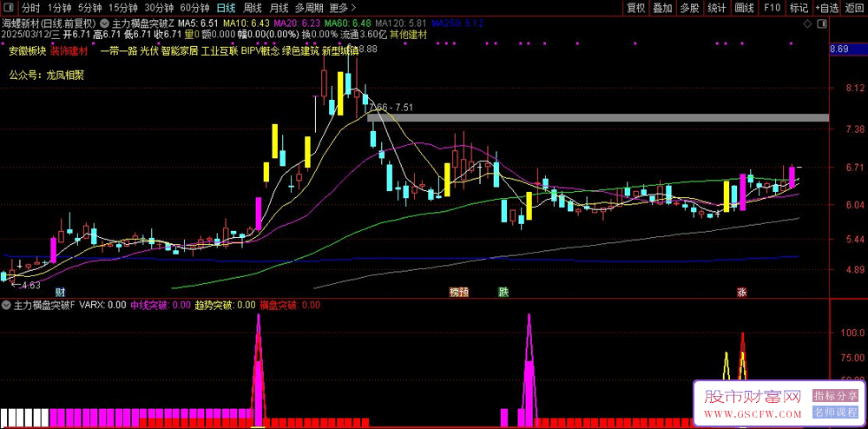Screen dimensions: 868x429
Task: Click the gray 7.66-7.51 gap zone bar
Action: pyautogui.click(x=598, y=117)
